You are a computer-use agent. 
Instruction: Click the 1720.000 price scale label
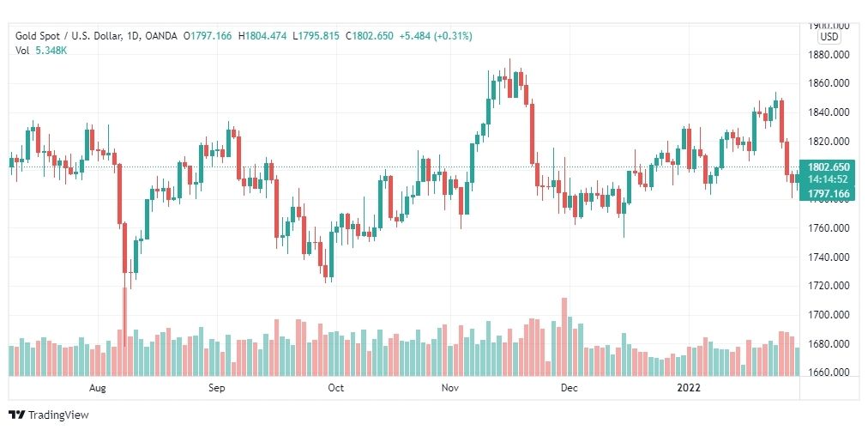(x=829, y=286)
